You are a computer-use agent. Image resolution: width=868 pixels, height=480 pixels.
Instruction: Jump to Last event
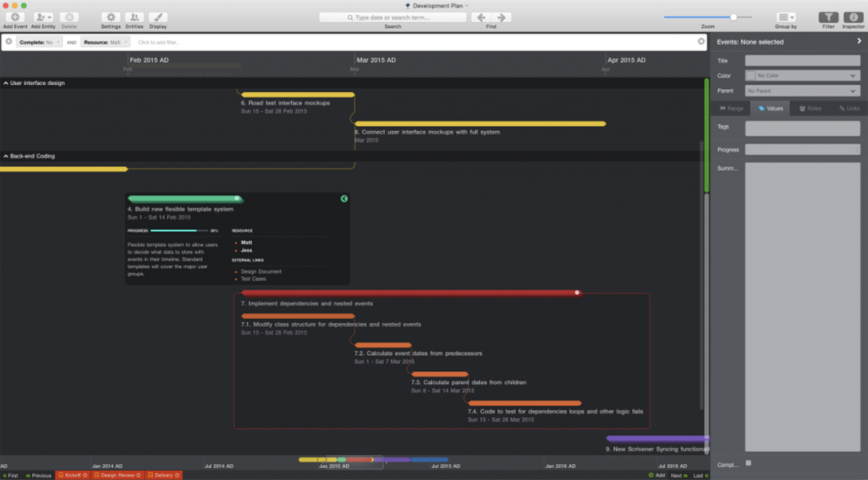(700, 475)
